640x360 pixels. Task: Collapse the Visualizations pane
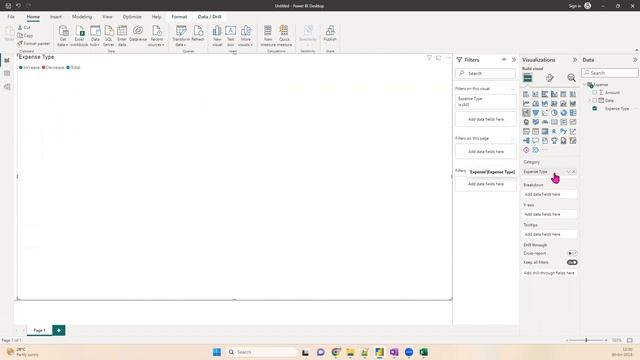pos(575,60)
